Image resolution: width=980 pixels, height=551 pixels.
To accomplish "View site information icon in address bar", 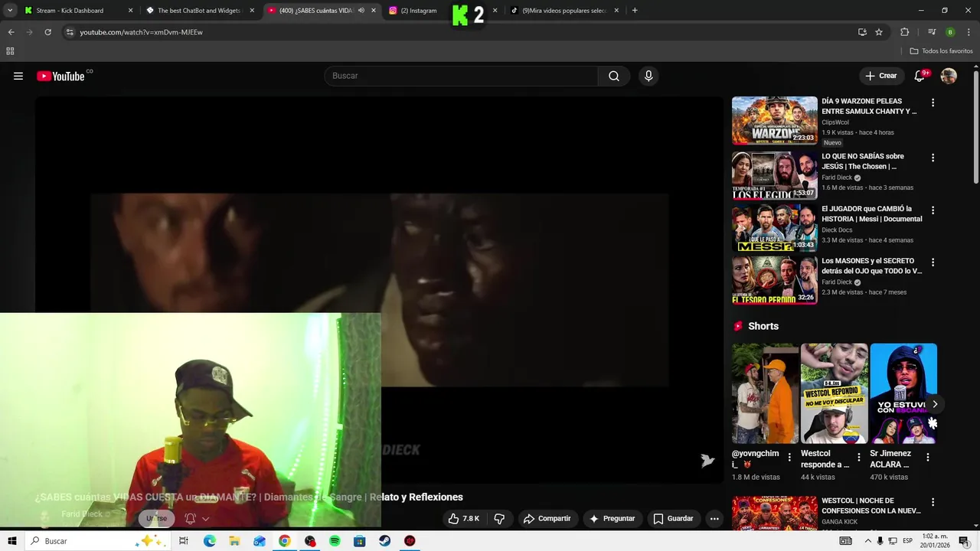I will (70, 32).
